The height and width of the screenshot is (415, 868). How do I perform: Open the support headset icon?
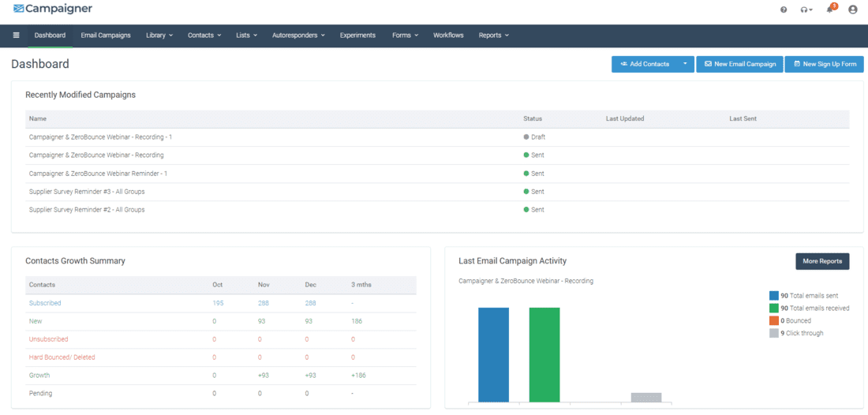(806, 9)
